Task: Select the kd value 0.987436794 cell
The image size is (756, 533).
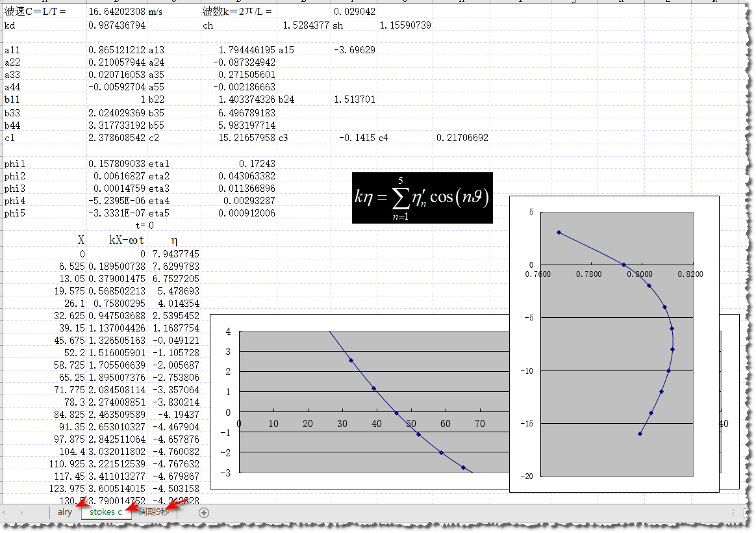Action: coord(117,25)
